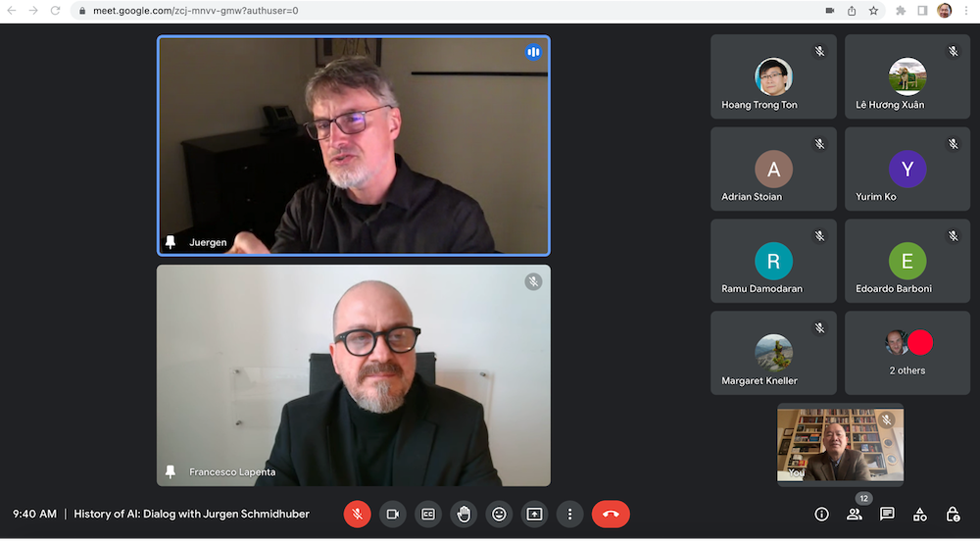
Task: Open the three-dot More options menu
Action: [569, 514]
